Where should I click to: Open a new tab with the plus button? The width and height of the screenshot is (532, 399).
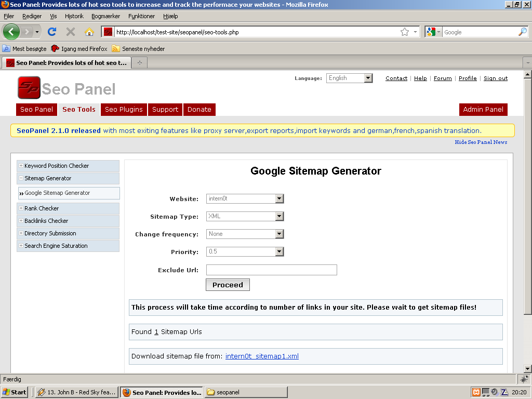(x=139, y=63)
